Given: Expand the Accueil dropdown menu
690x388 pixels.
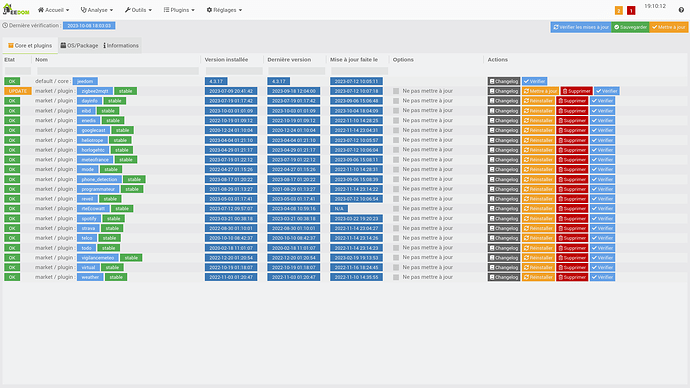Looking at the screenshot, I should 53,10.
